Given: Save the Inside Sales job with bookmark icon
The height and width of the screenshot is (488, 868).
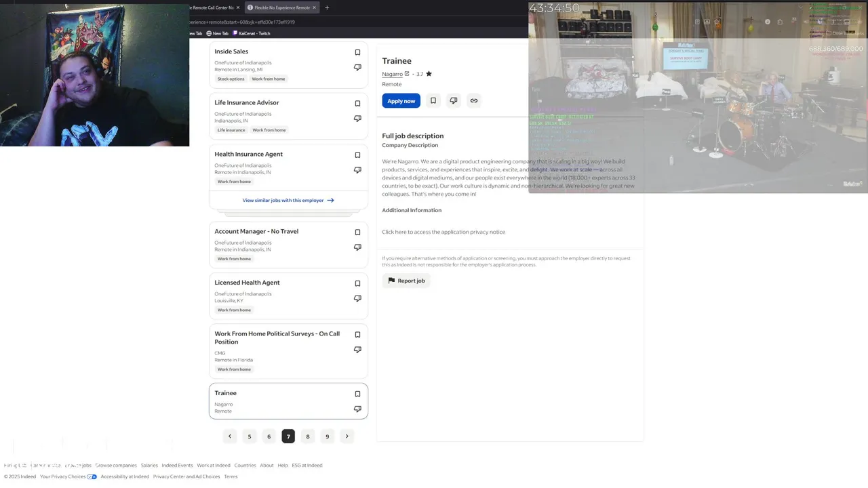Looking at the screenshot, I should (357, 52).
